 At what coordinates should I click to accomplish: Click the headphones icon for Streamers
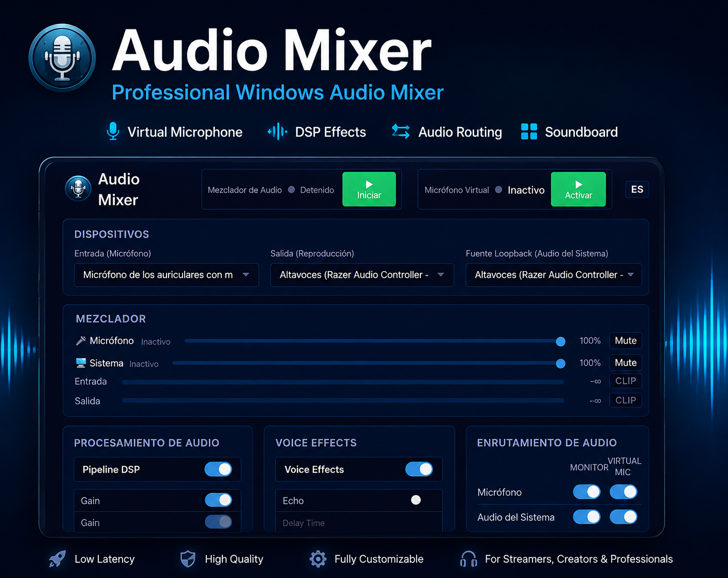point(468,559)
